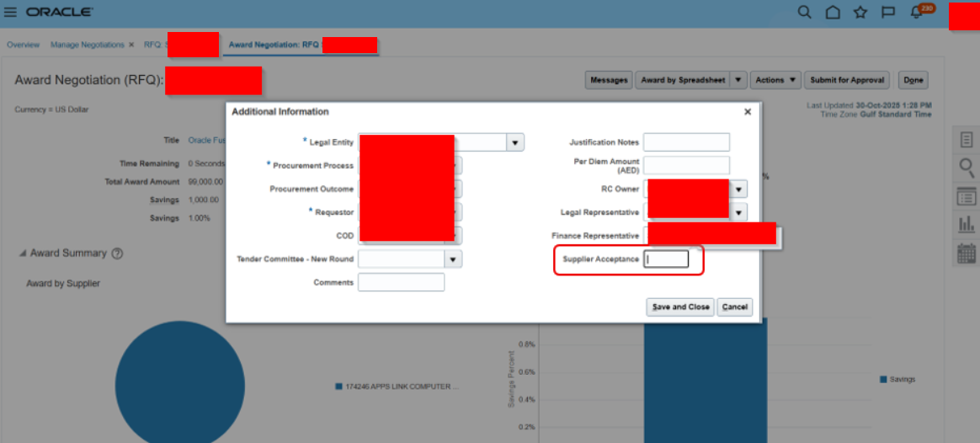Go to the Home icon
This screenshot has width=980, height=443.
(x=833, y=13)
